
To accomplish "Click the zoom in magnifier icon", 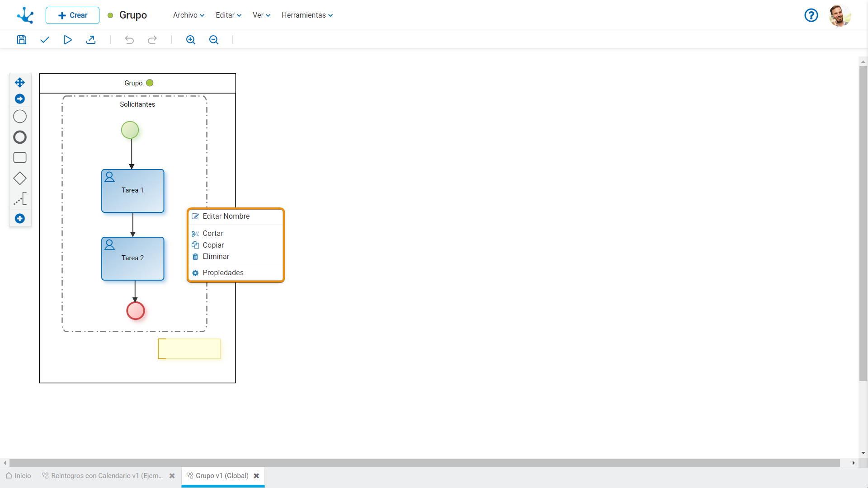I will pos(190,40).
